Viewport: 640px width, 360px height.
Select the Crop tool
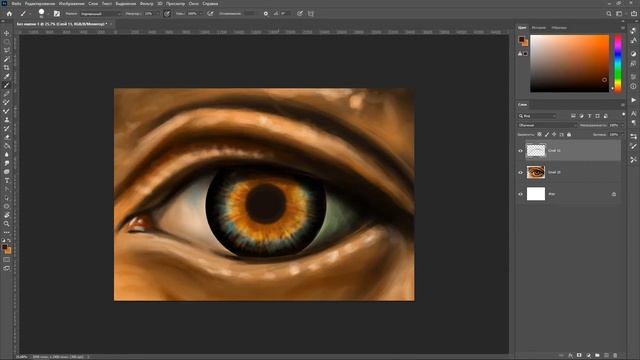tap(7, 68)
